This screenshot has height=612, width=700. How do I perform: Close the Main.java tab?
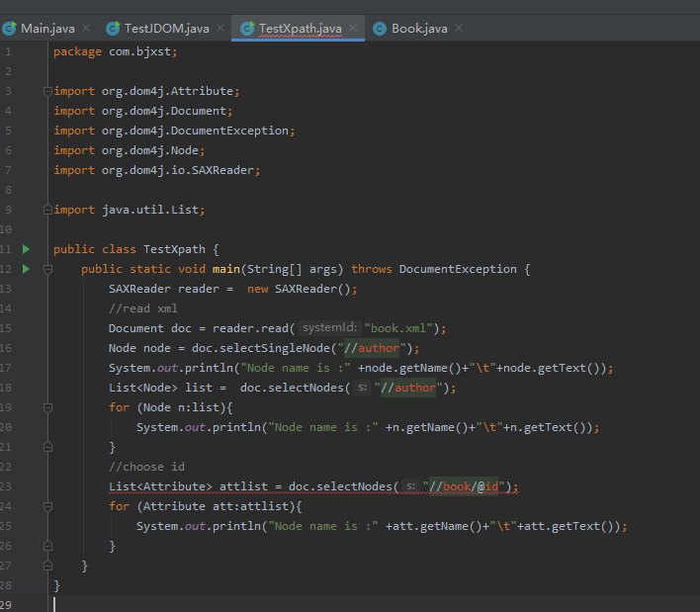click(86, 28)
